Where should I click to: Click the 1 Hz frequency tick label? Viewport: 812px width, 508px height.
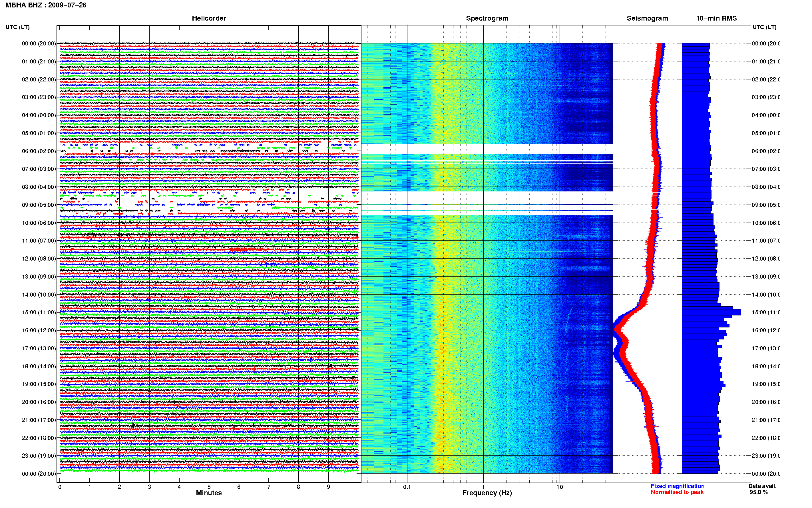tap(483, 487)
